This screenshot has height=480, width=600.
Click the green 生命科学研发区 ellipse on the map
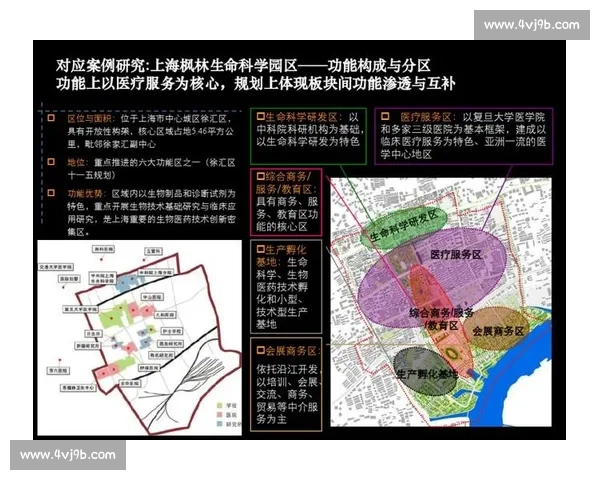pos(403,227)
